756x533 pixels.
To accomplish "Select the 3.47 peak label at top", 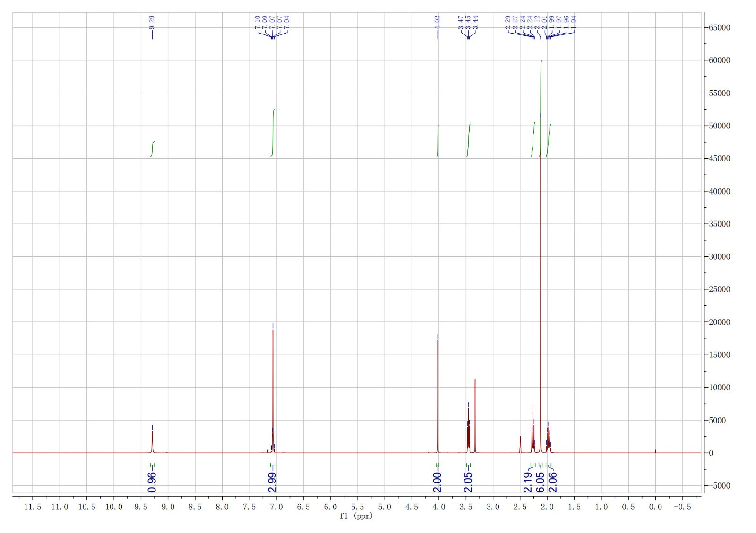I will click(461, 22).
